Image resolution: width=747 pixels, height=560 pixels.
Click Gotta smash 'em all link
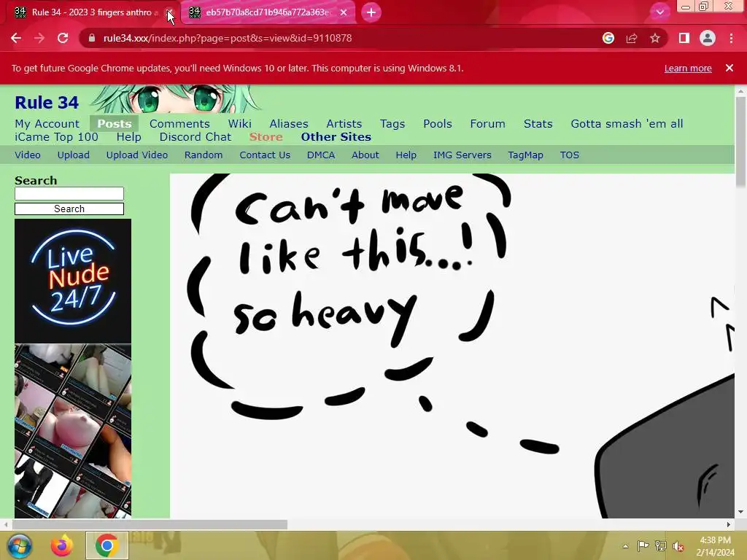(x=627, y=124)
